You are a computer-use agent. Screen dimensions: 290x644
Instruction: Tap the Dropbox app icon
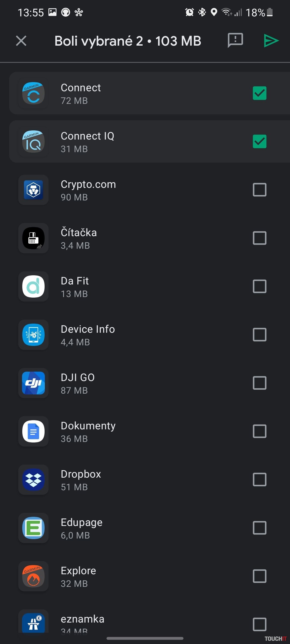(33, 480)
